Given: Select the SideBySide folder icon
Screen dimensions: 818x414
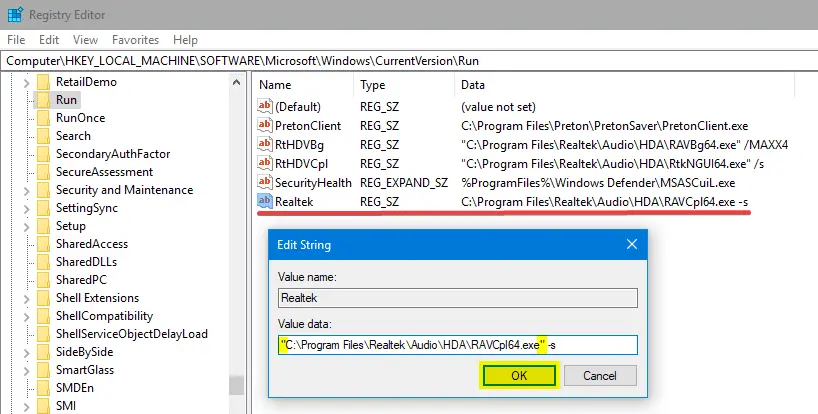Looking at the screenshot, I should [43, 351].
